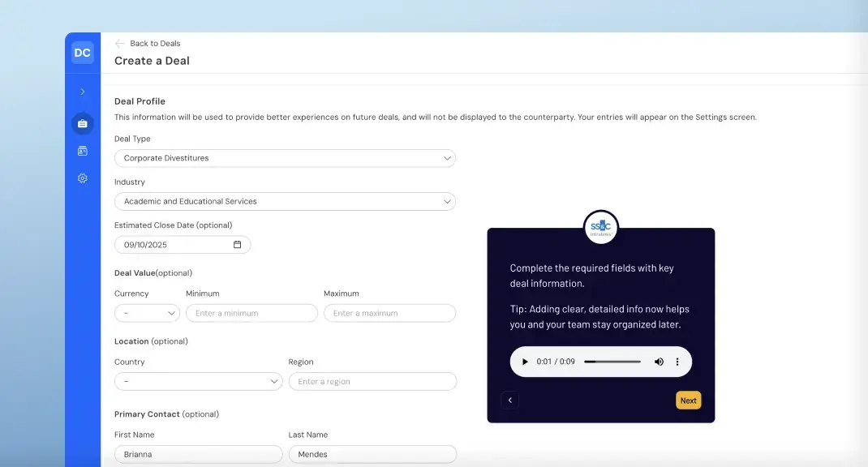Open the Settings gear icon
The height and width of the screenshot is (467, 868).
click(x=82, y=178)
